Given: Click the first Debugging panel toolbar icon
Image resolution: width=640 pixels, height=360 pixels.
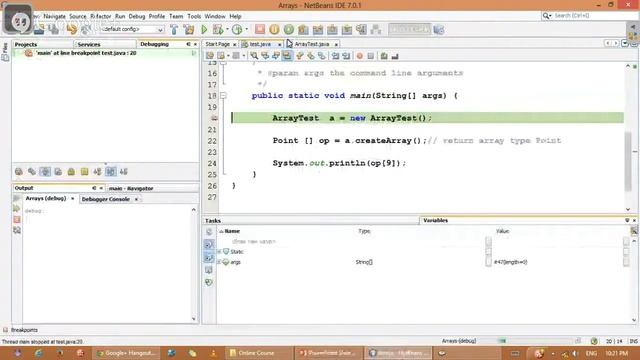Looking at the screenshot, I should click(x=19, y=172).
